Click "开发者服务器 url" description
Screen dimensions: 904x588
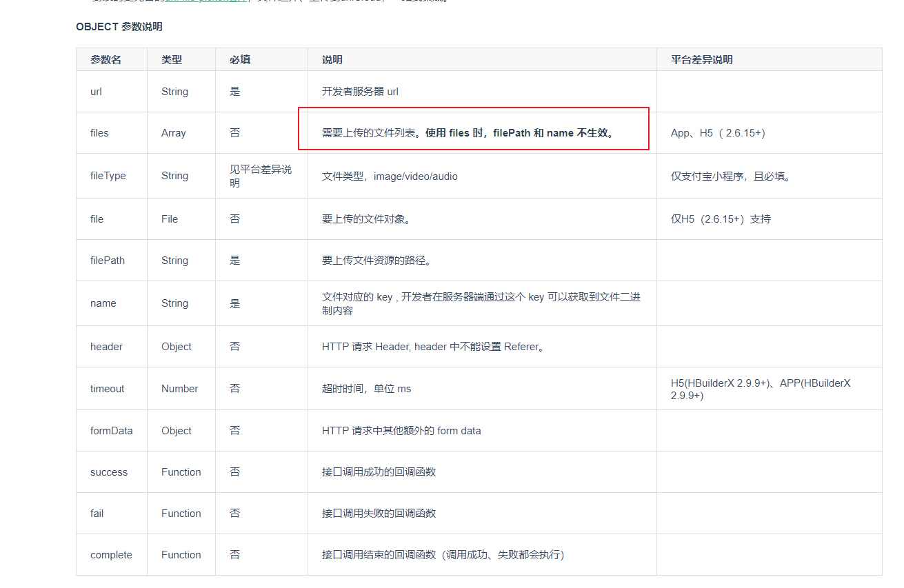[360, 92]
